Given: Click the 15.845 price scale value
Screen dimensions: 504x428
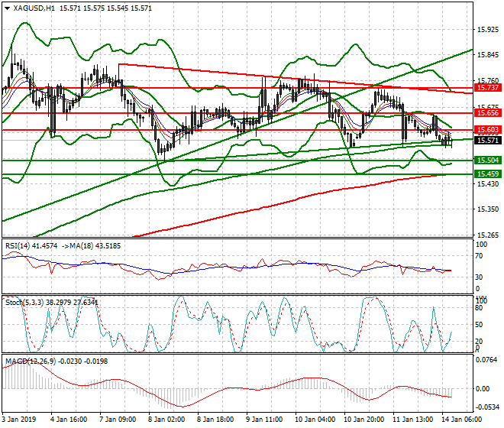Looking at the screenshot, I should click(488, 55).
